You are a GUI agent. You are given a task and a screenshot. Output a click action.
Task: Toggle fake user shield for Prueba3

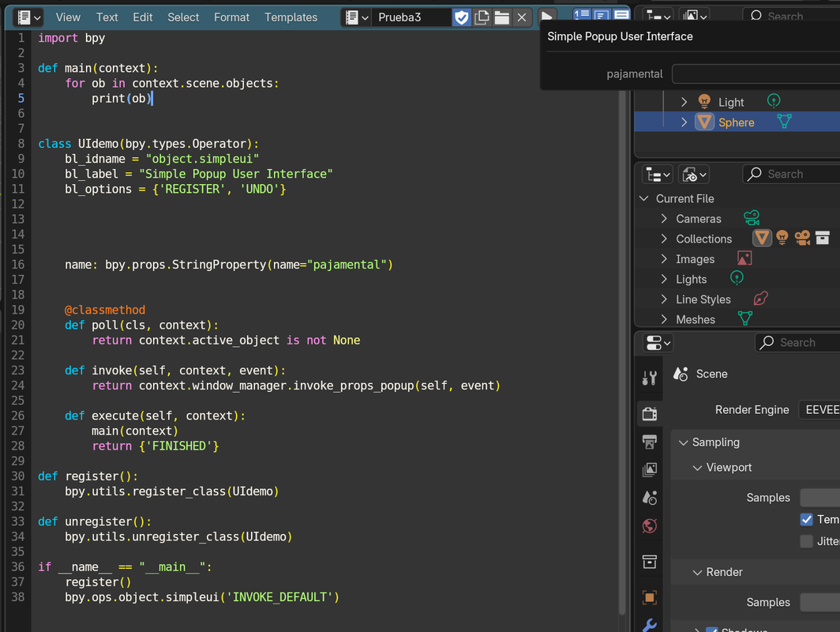pos(461,17)
